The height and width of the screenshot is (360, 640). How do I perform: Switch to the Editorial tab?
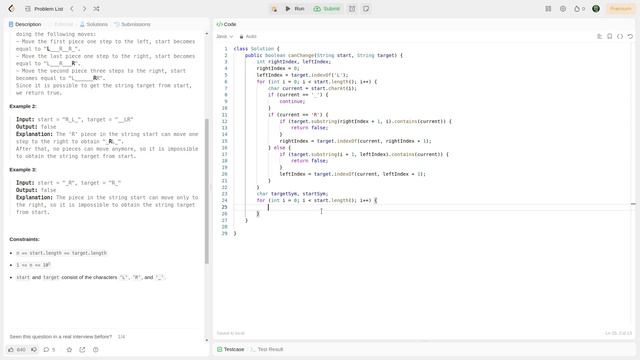pyautogui.click(x=60, y=24)
